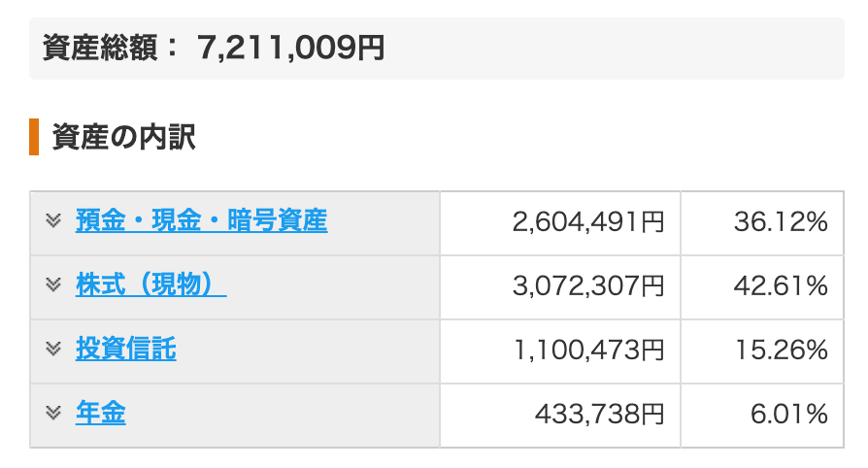Image resolution: width=868 pixels, height=468 pixels.
Task: Go to the 投資信託 link
Action: [125, 350]
